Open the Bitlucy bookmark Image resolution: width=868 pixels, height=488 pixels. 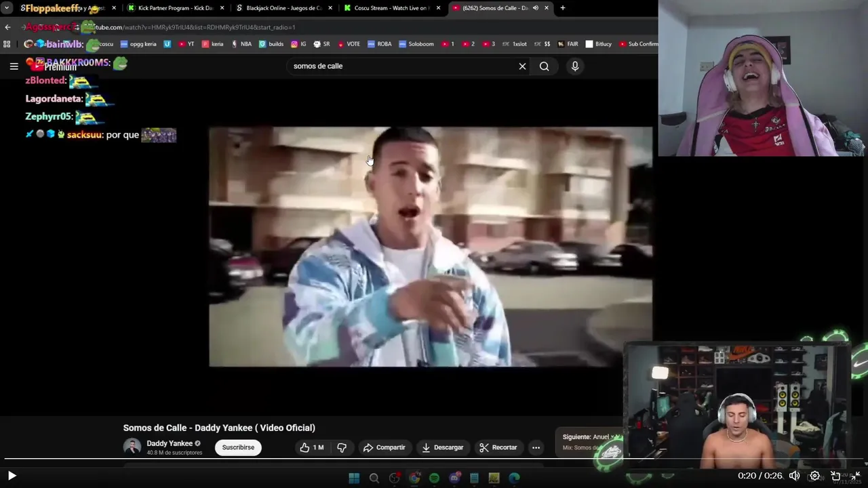tap(599, 44)
